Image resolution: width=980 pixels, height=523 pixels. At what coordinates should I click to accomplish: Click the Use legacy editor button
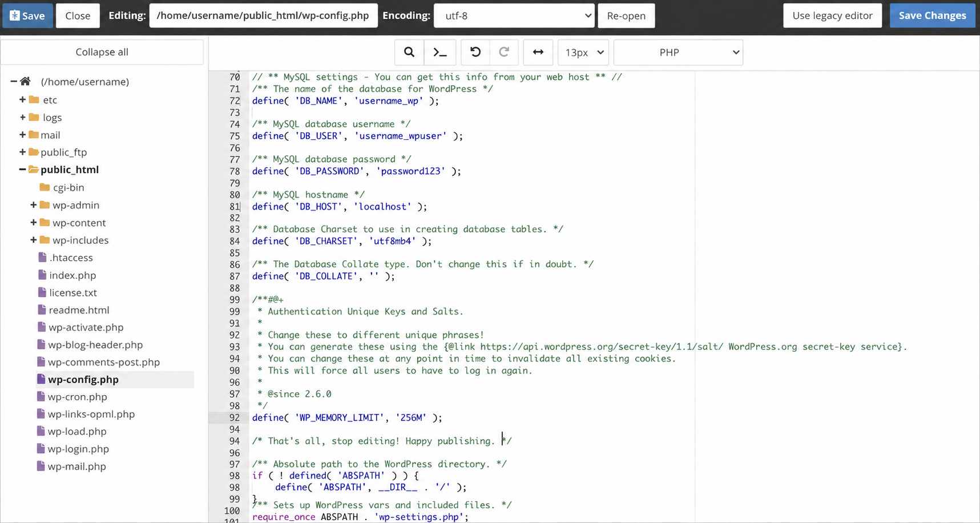832,16
